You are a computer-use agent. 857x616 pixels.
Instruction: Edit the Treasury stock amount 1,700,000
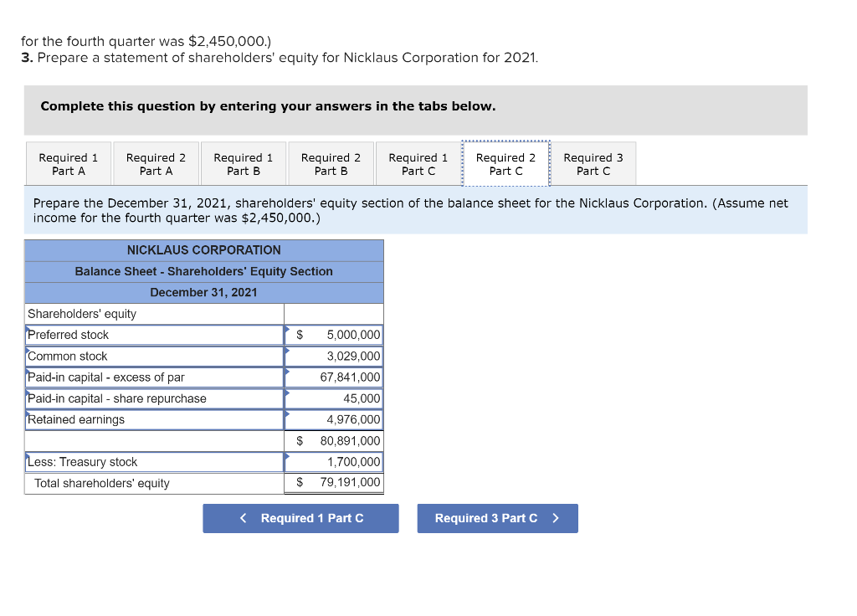tap(334, 462)
